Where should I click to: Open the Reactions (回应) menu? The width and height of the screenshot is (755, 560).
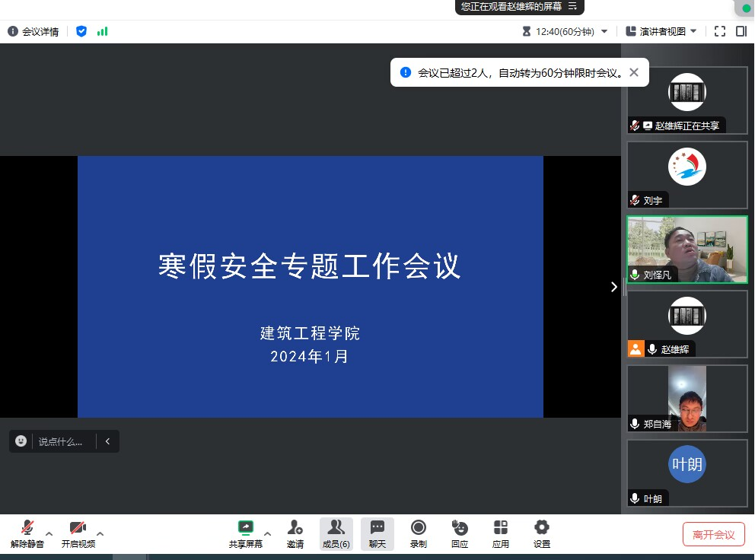click(x=459, y=533)
